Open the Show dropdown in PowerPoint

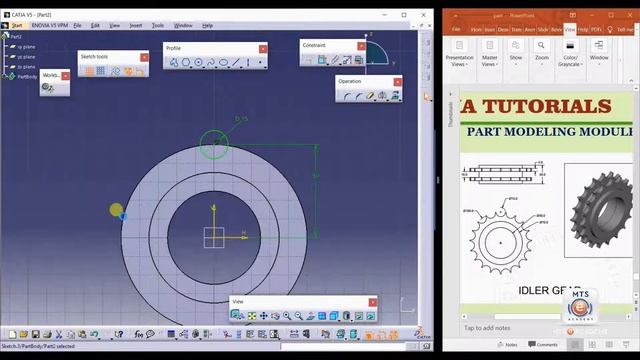click(516, 55)
